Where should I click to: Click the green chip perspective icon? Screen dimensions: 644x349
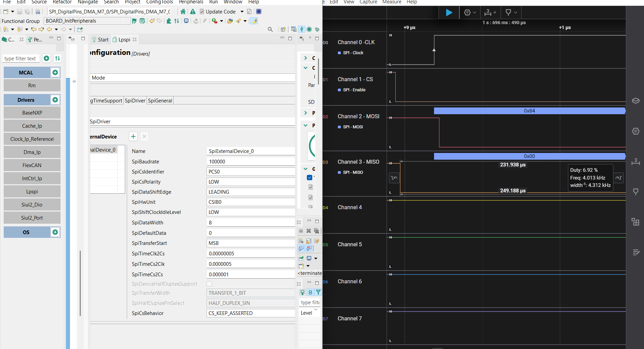(x=309, y=29)
